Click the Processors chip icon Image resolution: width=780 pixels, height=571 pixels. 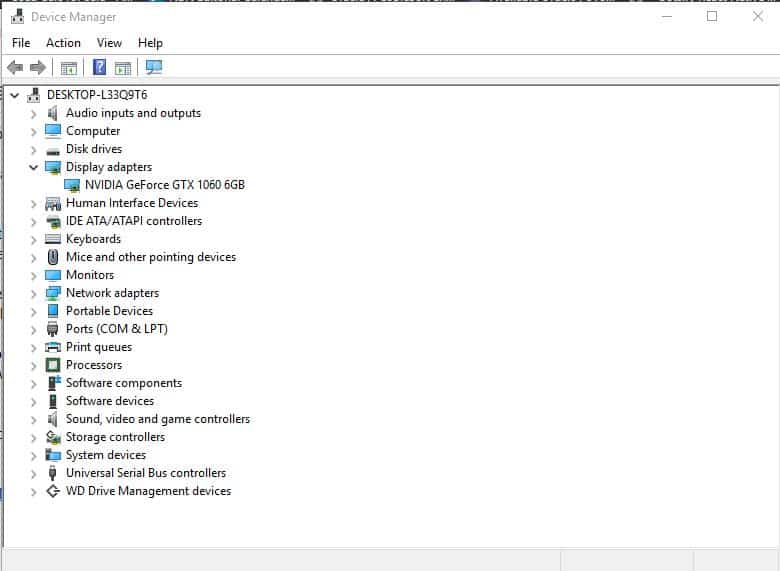pyautogui.click(x=53, y=365)
